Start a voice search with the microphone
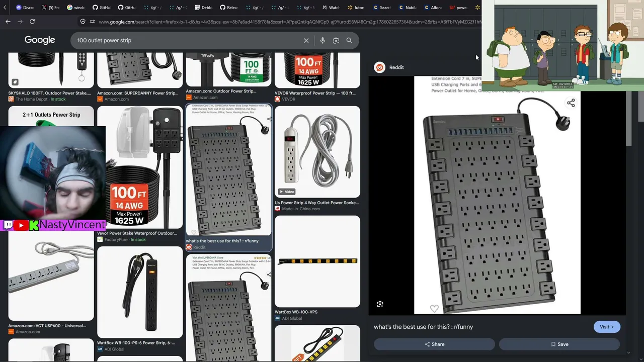 coord(323,41)
